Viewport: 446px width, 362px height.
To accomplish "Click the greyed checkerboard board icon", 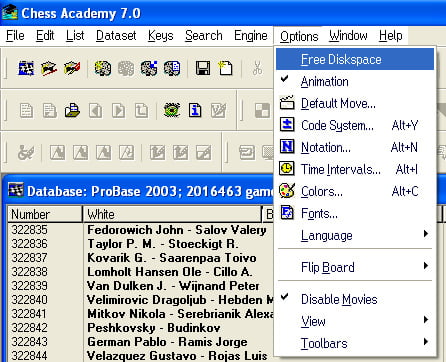I will (x=262, y=110).
